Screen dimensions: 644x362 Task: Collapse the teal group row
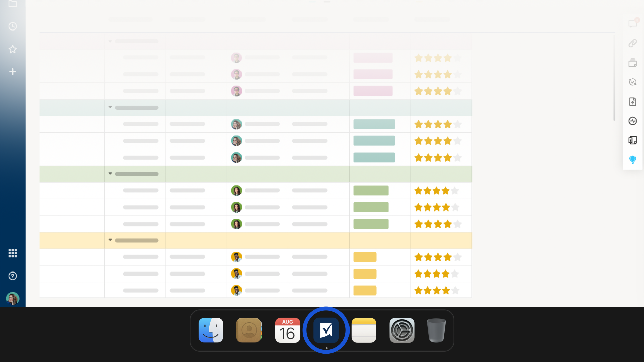pos(110,107)
